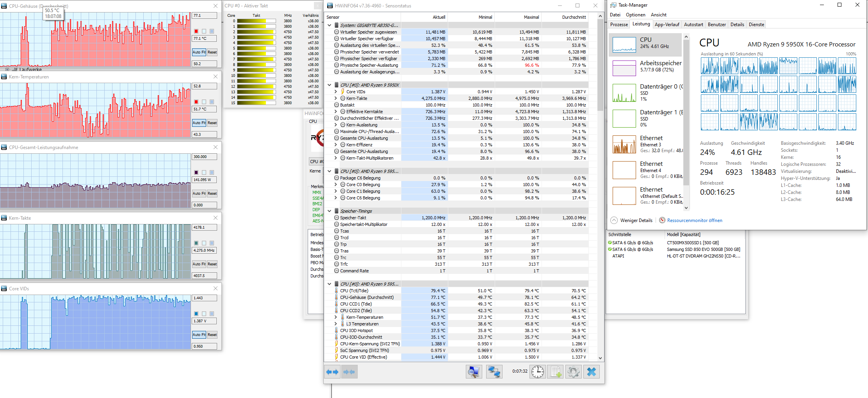Select the CPU CCD2 (Tdie) sensor row
This screenshot has width=868, height=398.
point(457,311)
